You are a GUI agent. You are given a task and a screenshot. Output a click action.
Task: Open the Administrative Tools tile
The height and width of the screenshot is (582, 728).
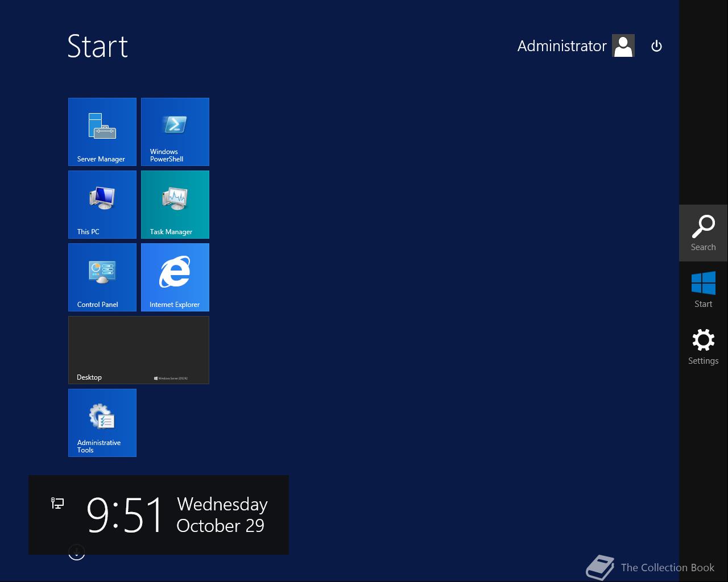tap(102, 423)
